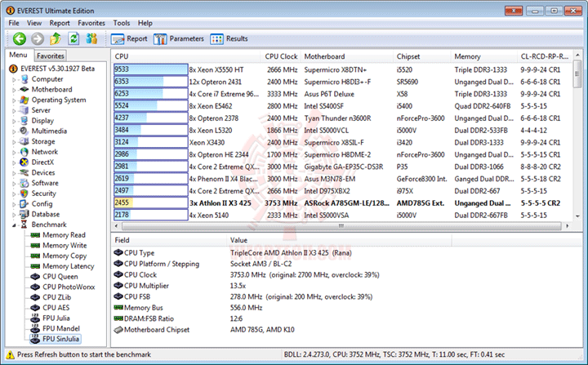Select CPU PhotoWorxx benchmark icon
Image resolution: width=588 pixels, height=365 pixels.
pos(35,287)
